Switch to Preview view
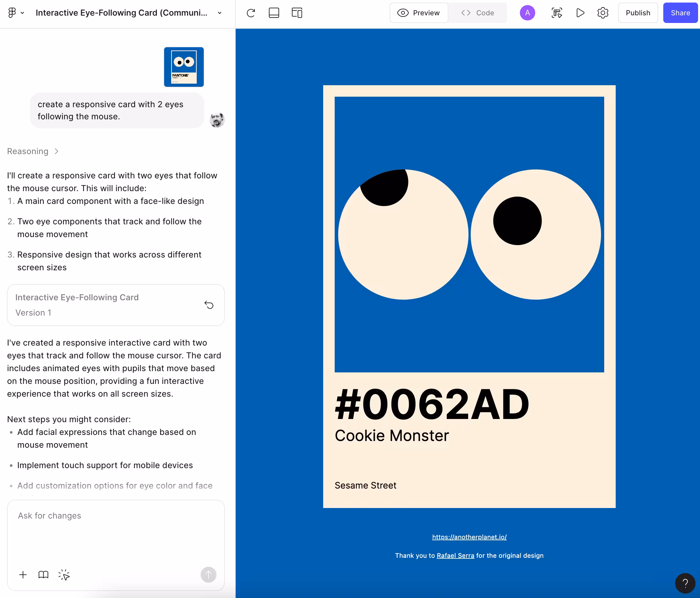The height and width of the screenshot is (598, 700). pyautogui.click(x=419, y=13)
